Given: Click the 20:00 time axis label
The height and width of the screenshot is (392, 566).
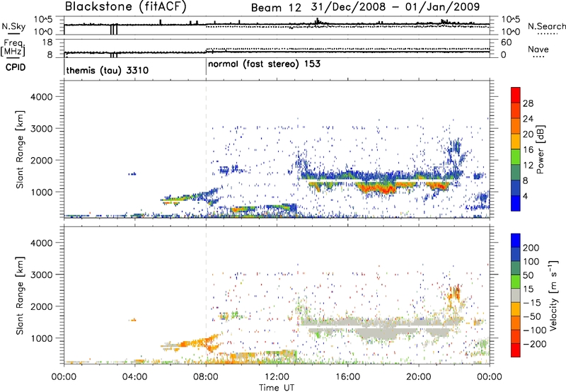Looking at the screenshot, I should click(x=419, y=377).
